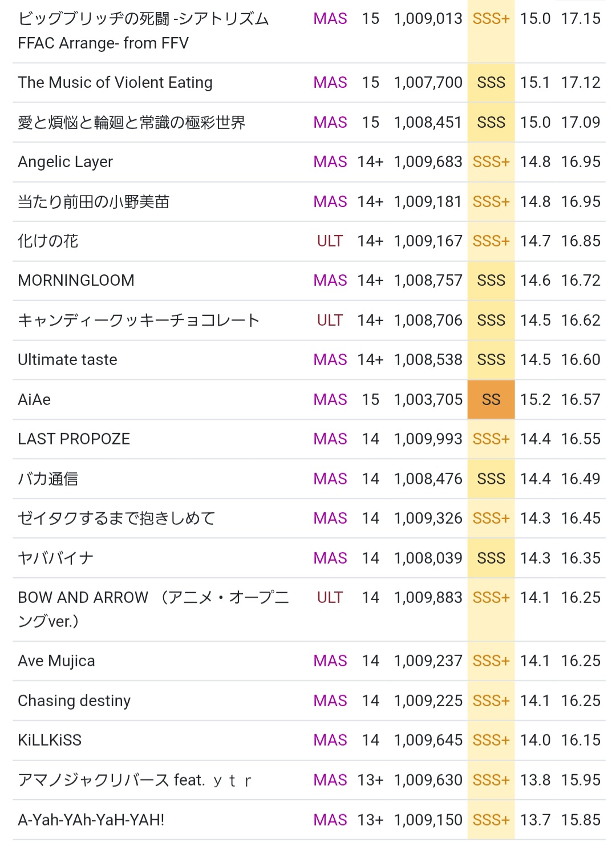Screen dimensions: 616x842
Task: Click the SSS rank cell in MORNINGLOOM row
Action: (491, 281)
